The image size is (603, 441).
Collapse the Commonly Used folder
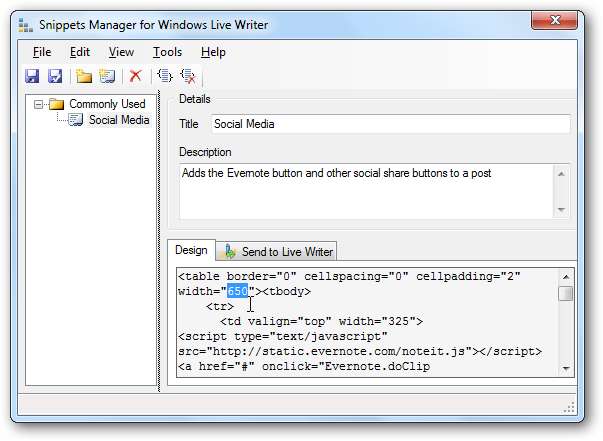tap(38, 104)
